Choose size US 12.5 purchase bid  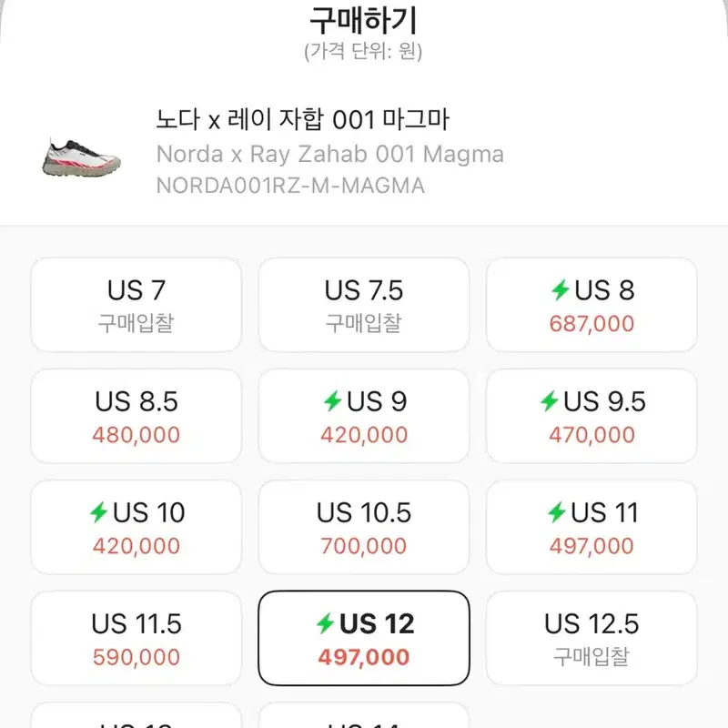591,638
